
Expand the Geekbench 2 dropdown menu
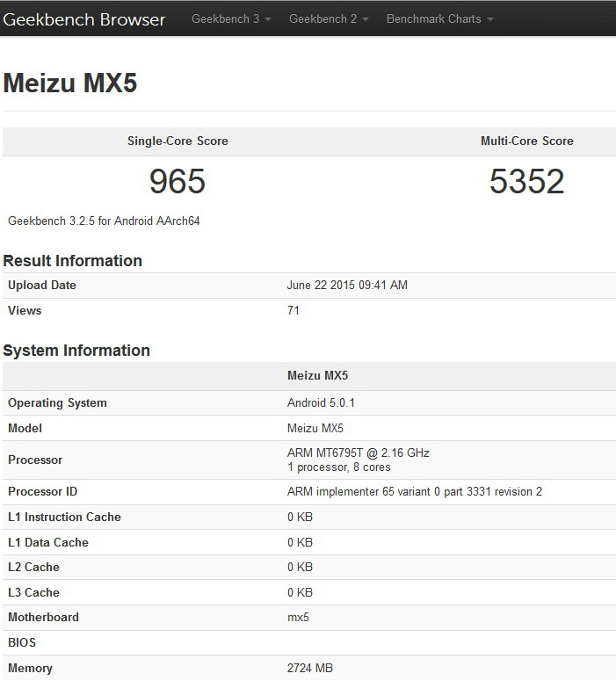[328, 19]
